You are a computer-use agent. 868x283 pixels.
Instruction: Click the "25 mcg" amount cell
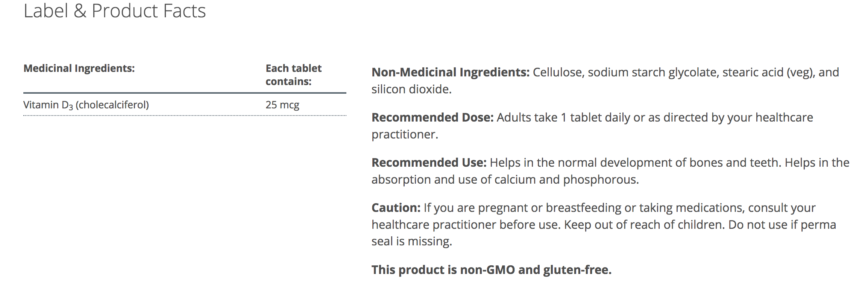(x=282, y=105)
